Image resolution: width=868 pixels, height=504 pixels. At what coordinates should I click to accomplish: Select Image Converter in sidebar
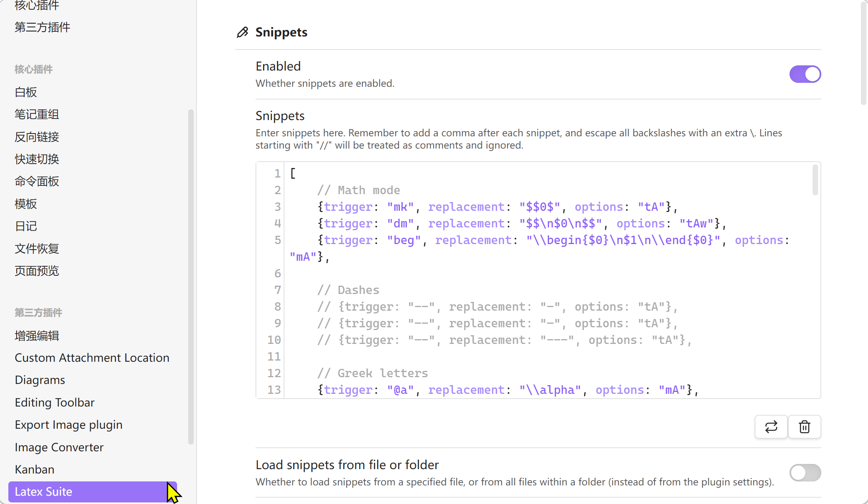tap(59, 447)
